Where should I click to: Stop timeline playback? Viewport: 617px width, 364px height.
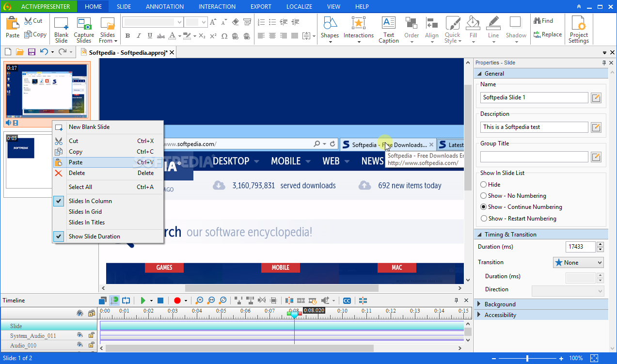point(160,301)
